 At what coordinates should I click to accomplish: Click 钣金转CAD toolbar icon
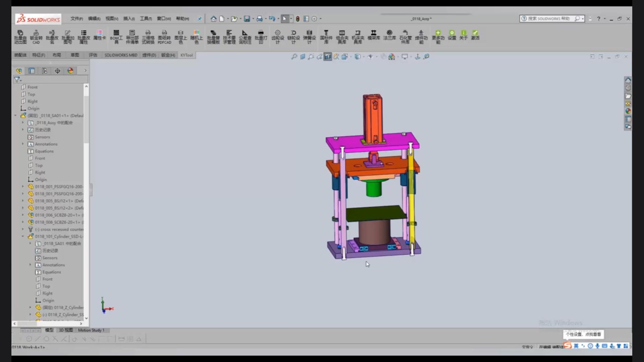click(x=36, y=37)
